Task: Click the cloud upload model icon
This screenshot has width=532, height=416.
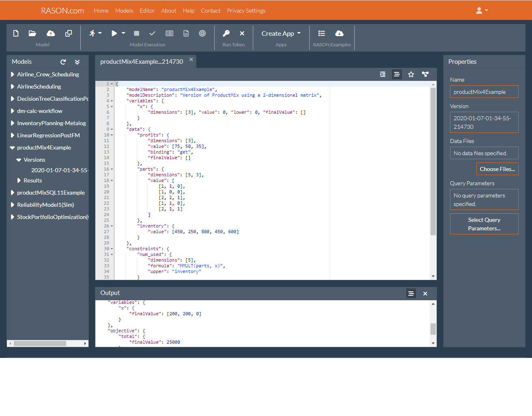Action: [x=51, y=33]
